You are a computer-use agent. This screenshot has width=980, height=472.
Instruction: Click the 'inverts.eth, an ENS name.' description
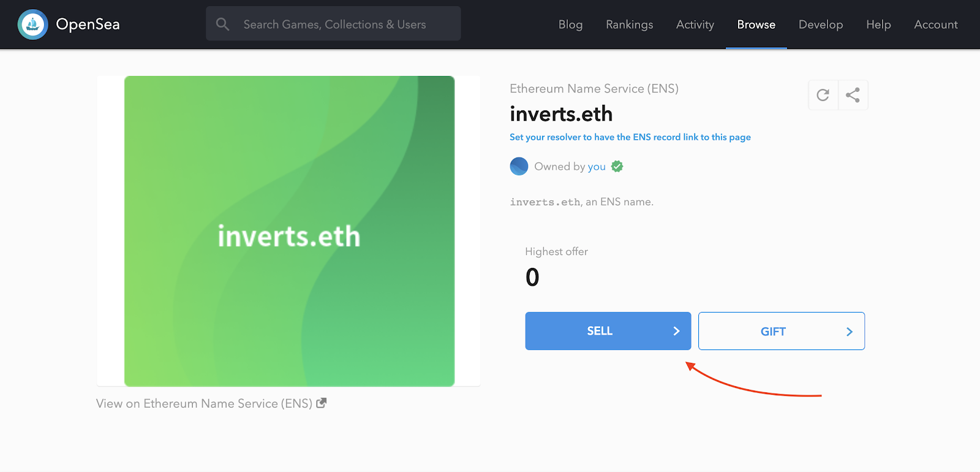pos(581,202)
